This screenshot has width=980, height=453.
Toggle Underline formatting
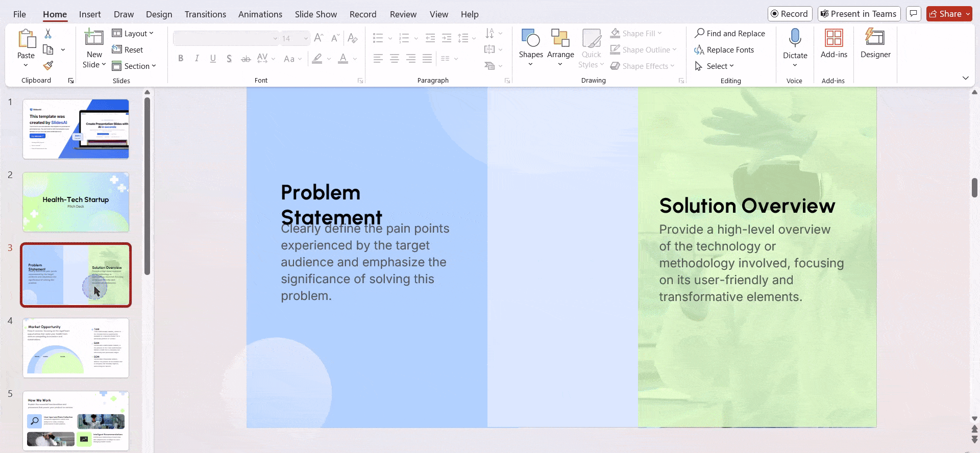coord(213,59)
